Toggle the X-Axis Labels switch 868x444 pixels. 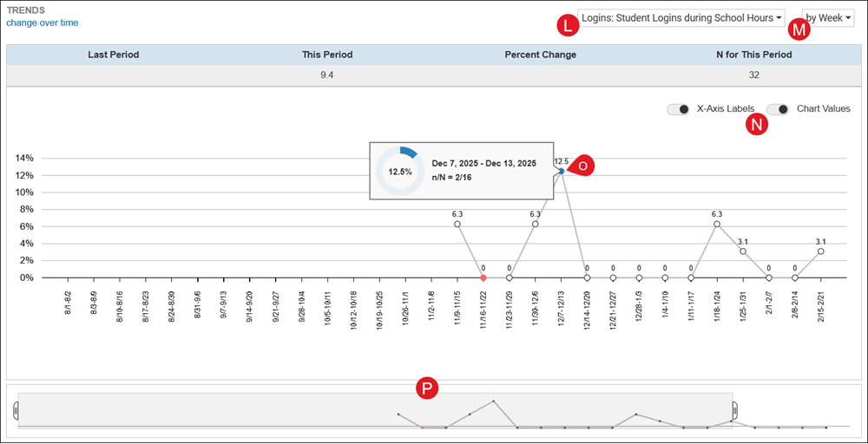(x=678, y=109)
